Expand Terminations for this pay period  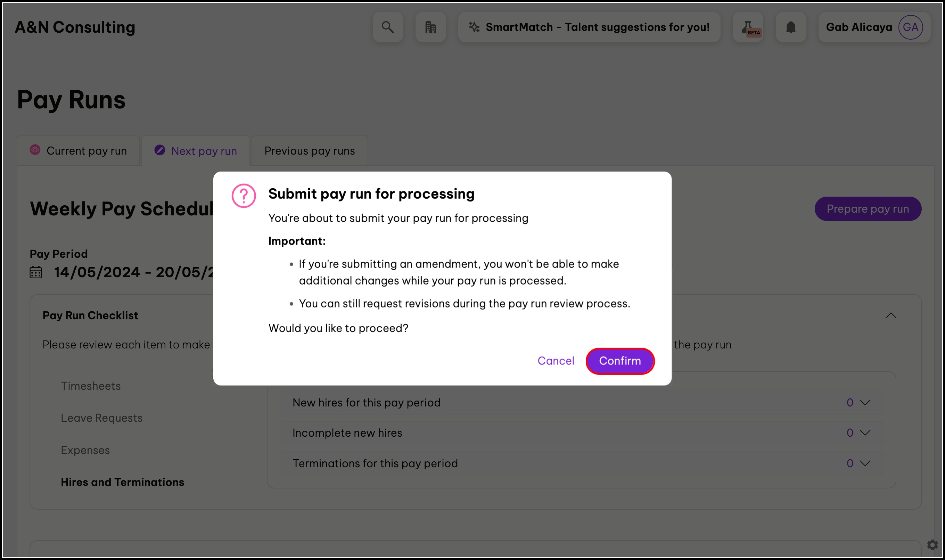click(865, 463)
